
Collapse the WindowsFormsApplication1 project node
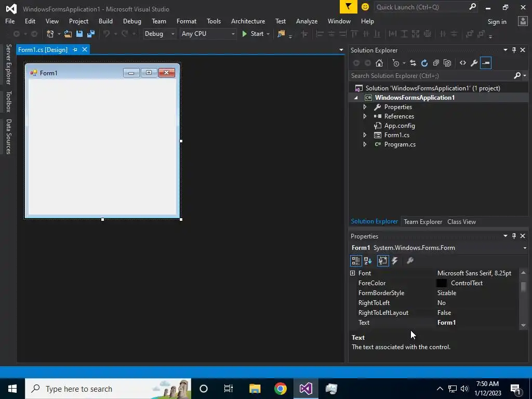point(356,98)
